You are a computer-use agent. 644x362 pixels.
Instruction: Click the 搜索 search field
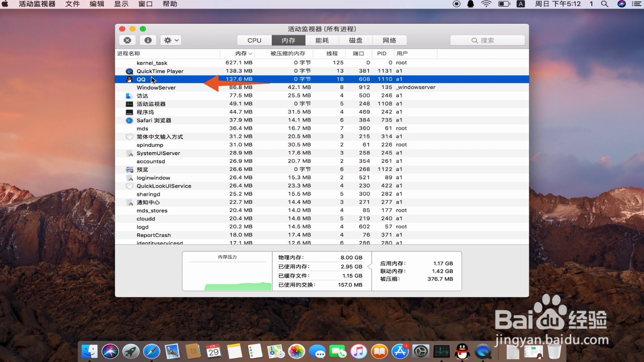coord(487,40)
